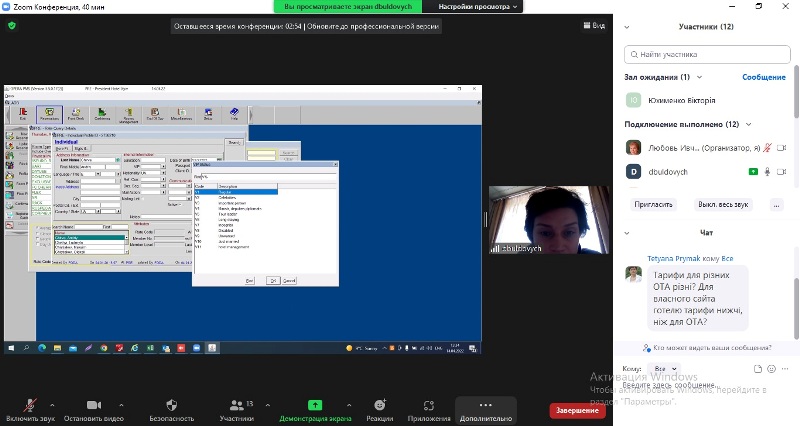Open End Of Day icon in Opera toolbar

click(155, 114)
